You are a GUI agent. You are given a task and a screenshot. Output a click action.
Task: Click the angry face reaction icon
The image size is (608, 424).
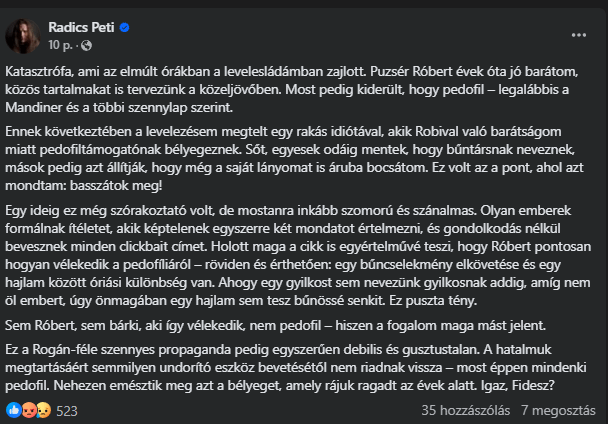29,410
